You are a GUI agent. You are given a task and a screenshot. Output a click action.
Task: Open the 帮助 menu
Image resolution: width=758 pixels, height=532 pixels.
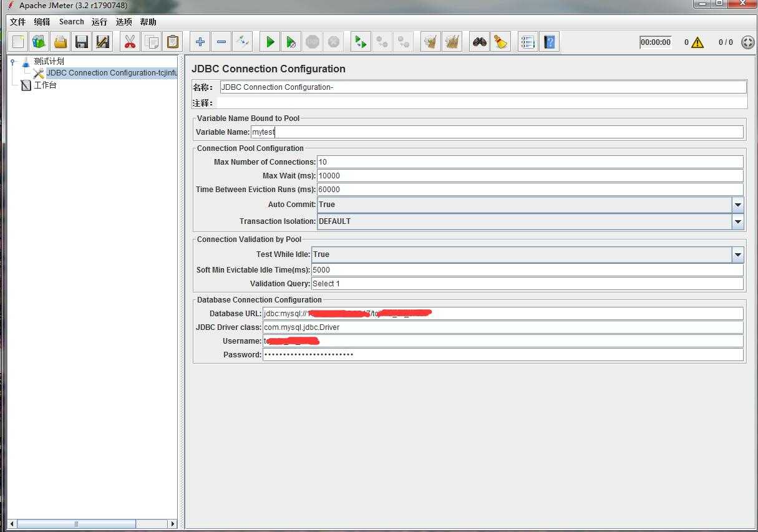point(148,22)
